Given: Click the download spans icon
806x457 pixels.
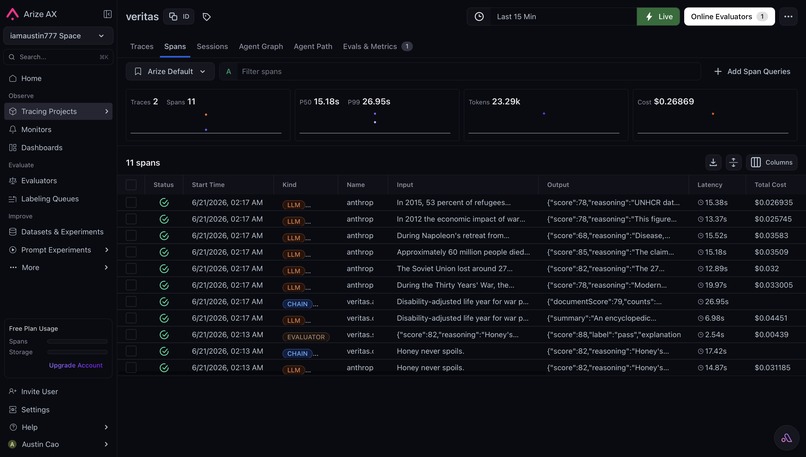Looking at the screenshot, I should [x=713, y=162].
